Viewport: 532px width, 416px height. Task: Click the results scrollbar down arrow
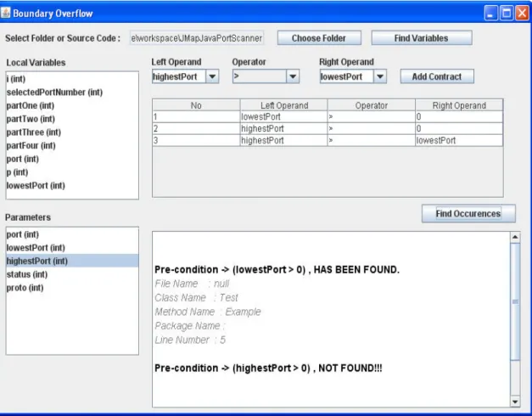515,402
